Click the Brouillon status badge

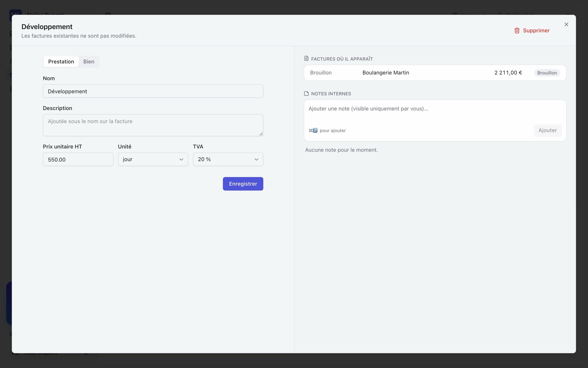click(x=547, y=73)
